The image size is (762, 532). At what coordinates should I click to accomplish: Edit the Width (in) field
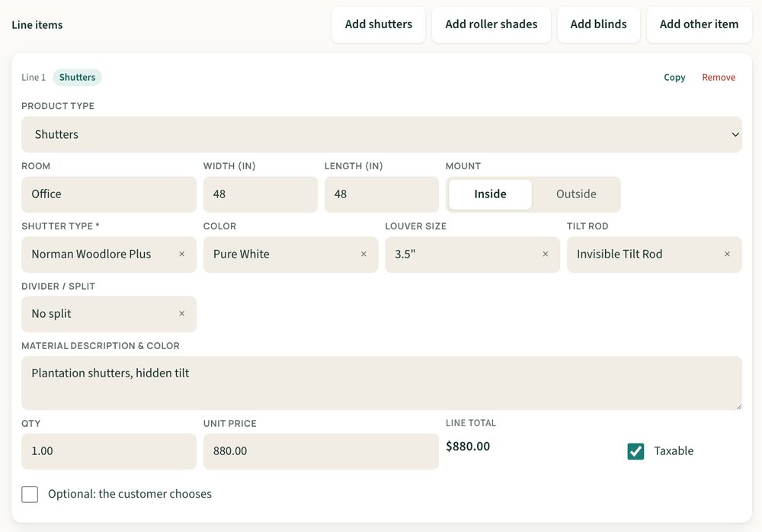[x=261, y=194]
